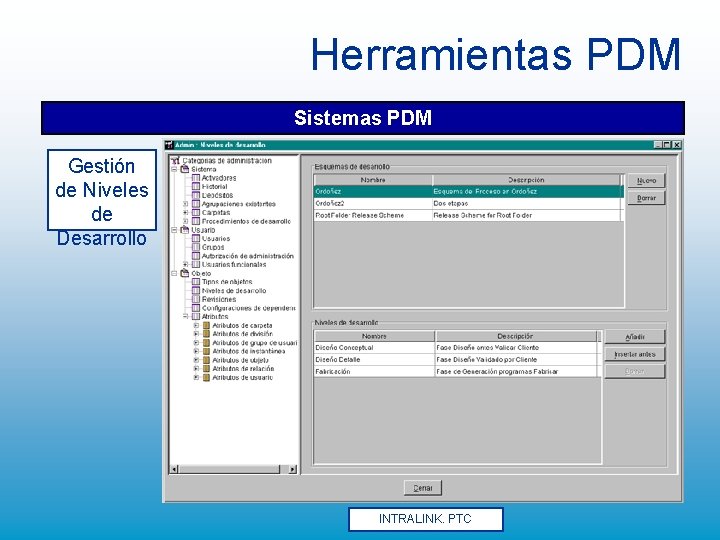Select the Diseño Conceptual level

tap(344, 348)
